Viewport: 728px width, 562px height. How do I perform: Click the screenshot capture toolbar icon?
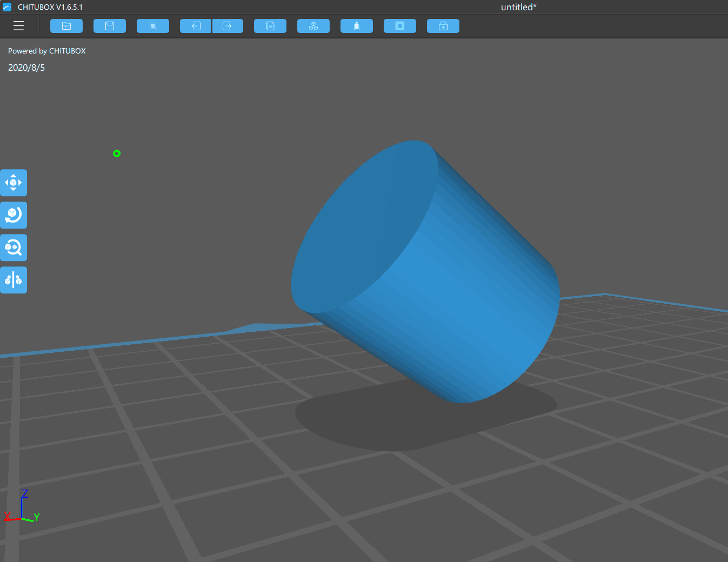(153, 26)
